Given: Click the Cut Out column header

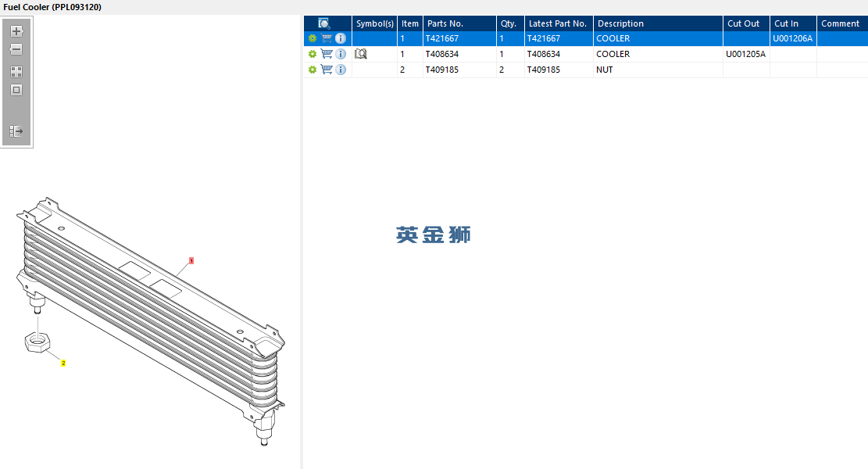Looking at the screenshot, I should coord(746,23).
